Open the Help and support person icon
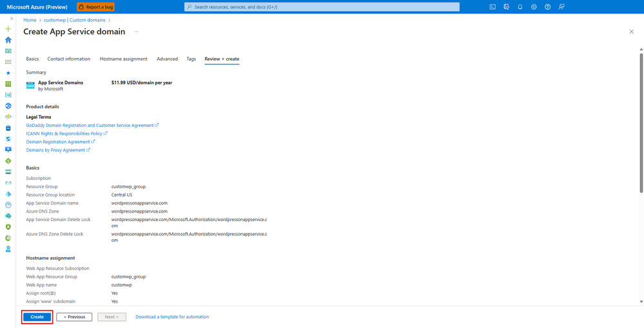644x328 pixels. [8, 249]
